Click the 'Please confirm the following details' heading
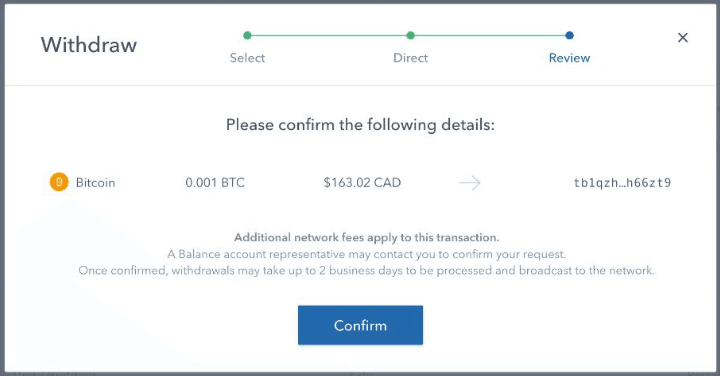 (x=360, y=125)
